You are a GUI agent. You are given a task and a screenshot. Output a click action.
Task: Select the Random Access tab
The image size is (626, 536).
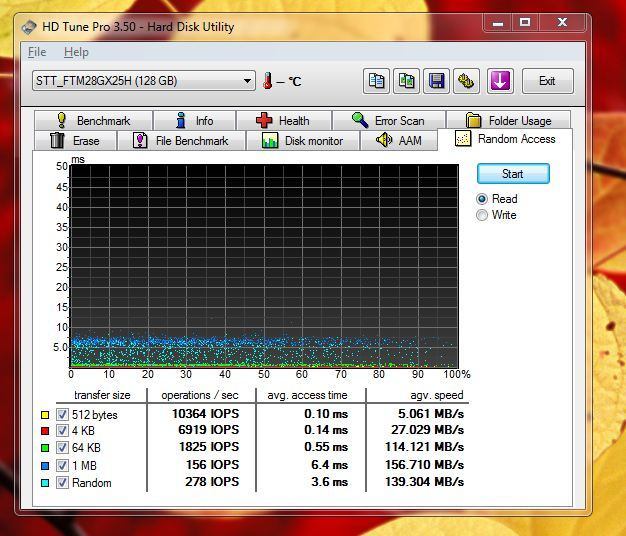505,139
